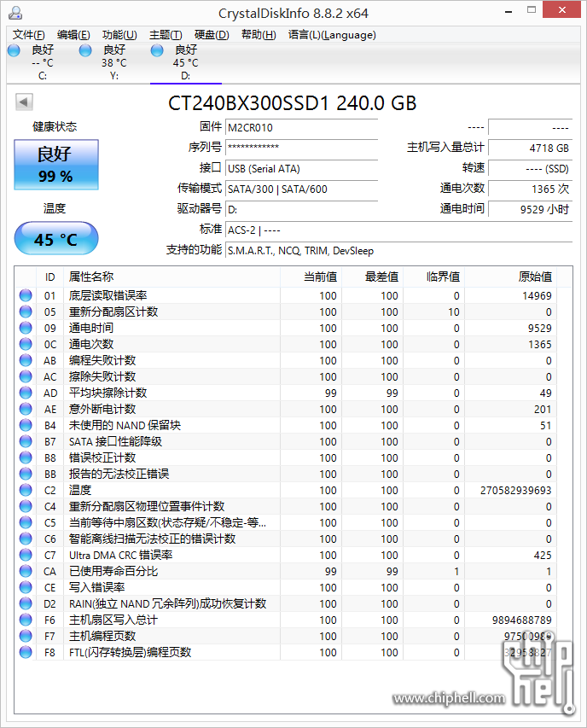Click the firmware field M2CR010
The width and height of the screenshot is (587, 728).
pos(302,127)
